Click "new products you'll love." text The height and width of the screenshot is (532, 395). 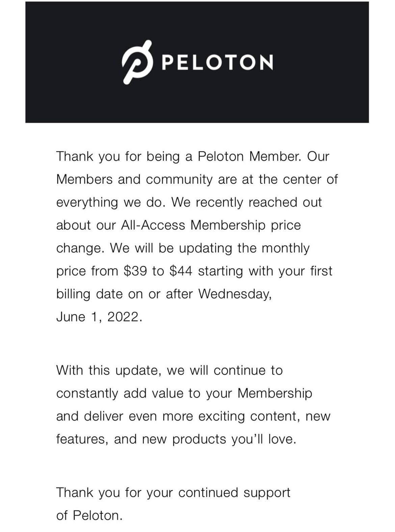(x=219, y=439)
